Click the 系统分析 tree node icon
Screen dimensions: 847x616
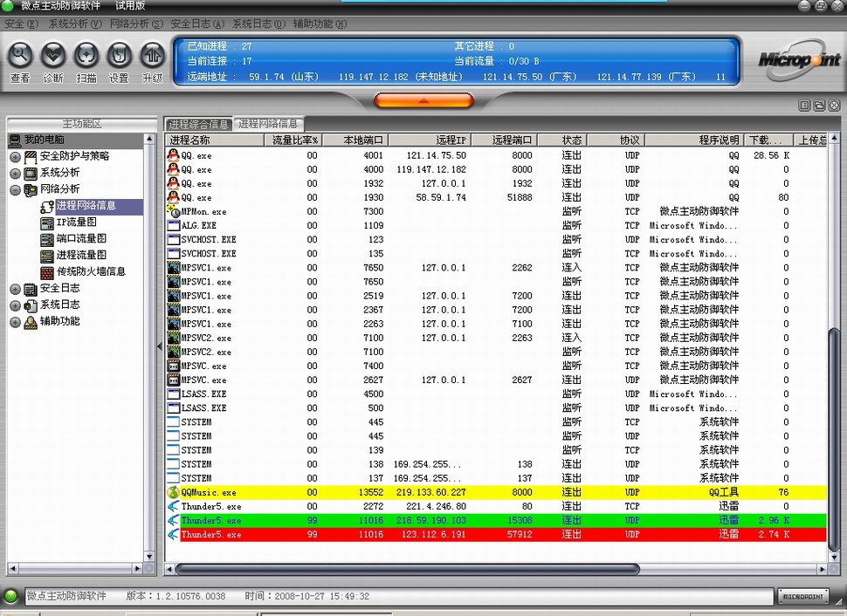[31, 174]
